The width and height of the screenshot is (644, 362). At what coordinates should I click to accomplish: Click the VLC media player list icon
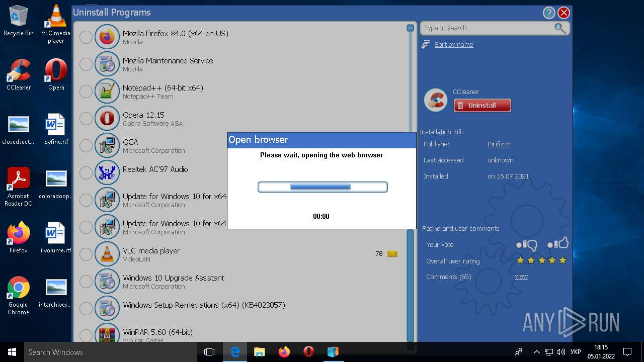coord(107,254)
